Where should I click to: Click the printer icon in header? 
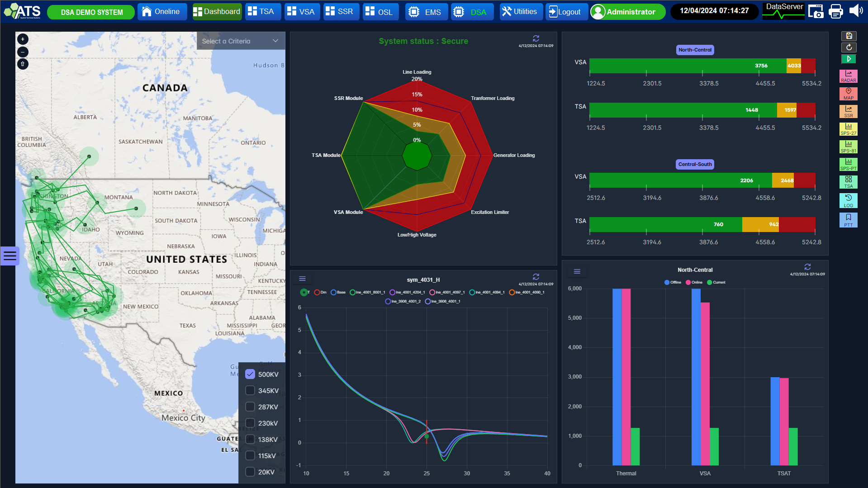[x=835, y=12]
